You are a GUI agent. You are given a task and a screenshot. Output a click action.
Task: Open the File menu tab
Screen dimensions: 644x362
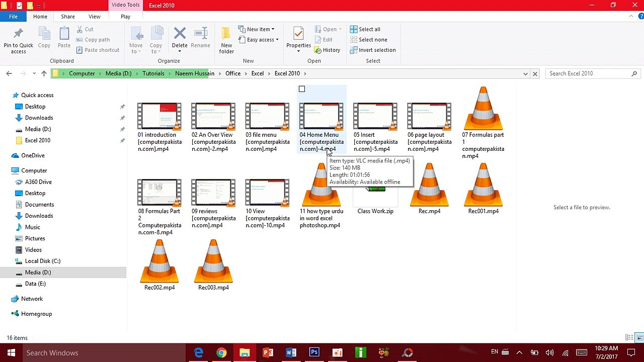[13, 16]
